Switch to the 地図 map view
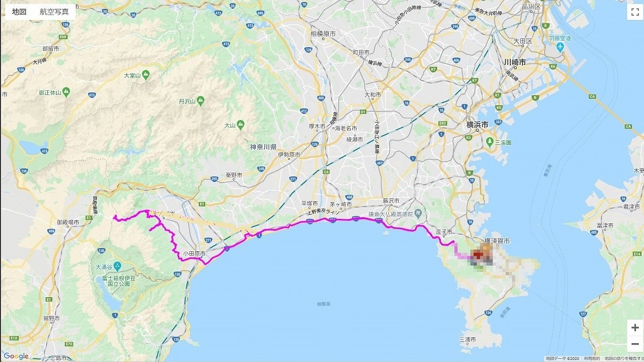This screenshot has height=362, width=644. (19, 11)
